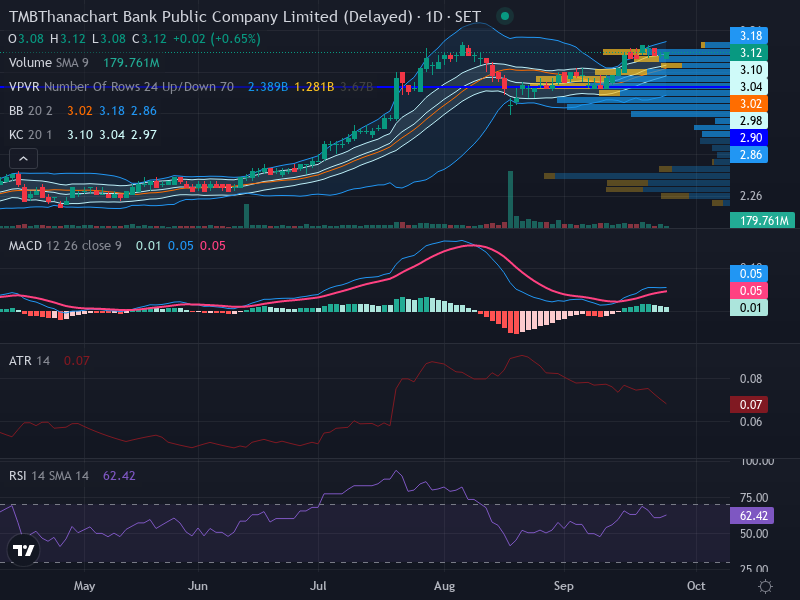Click the RSI 62.42 value in legend
This screenshot has height=600, width=800.
(119, 476)
